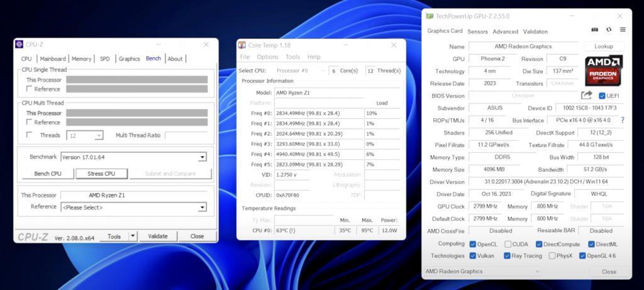Image resolution: width=644 pixels, height=290 pixels.
Task: Switch to the CPU tab in CPU-Z
Action: pos(26,59)
